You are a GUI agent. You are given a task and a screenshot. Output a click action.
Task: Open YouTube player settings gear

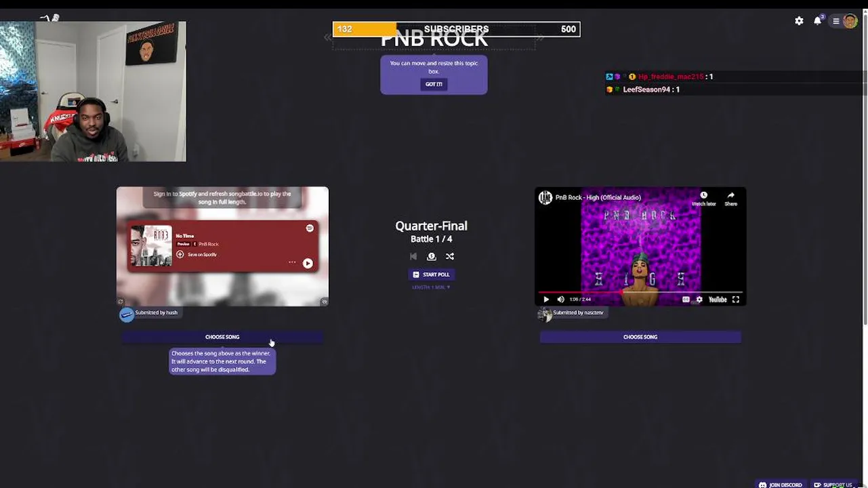pos(699,300)
